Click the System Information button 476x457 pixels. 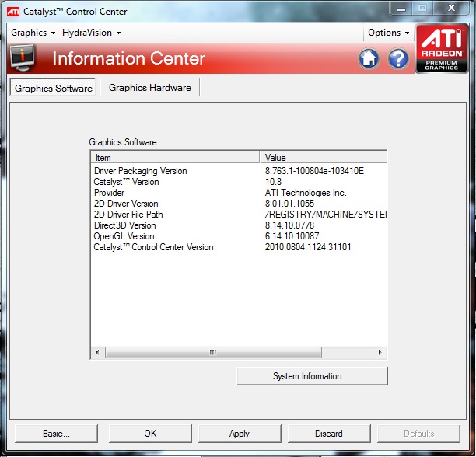point(312,376)
